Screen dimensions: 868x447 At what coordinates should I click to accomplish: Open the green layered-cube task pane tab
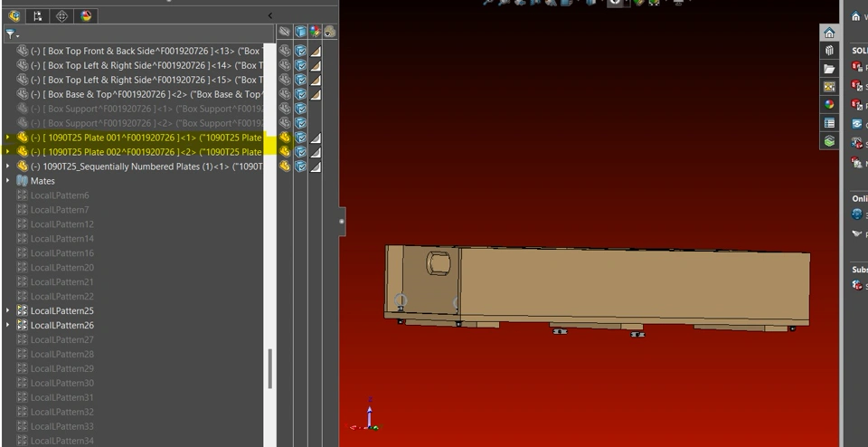[x=829, y=140]
